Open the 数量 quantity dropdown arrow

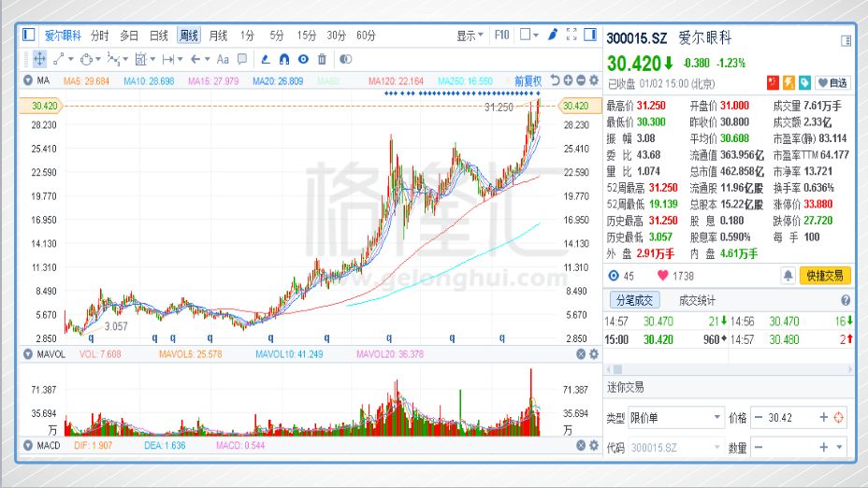[840, 447]
